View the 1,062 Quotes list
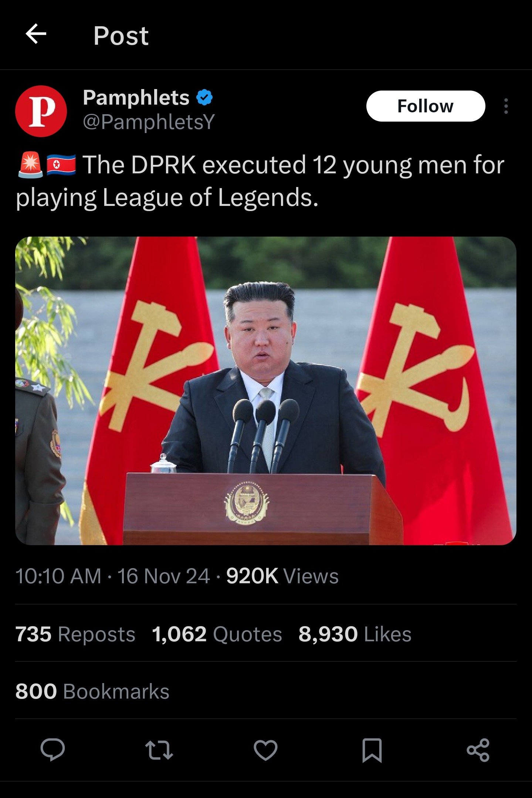Screen dimensions: 532x798 217,634
